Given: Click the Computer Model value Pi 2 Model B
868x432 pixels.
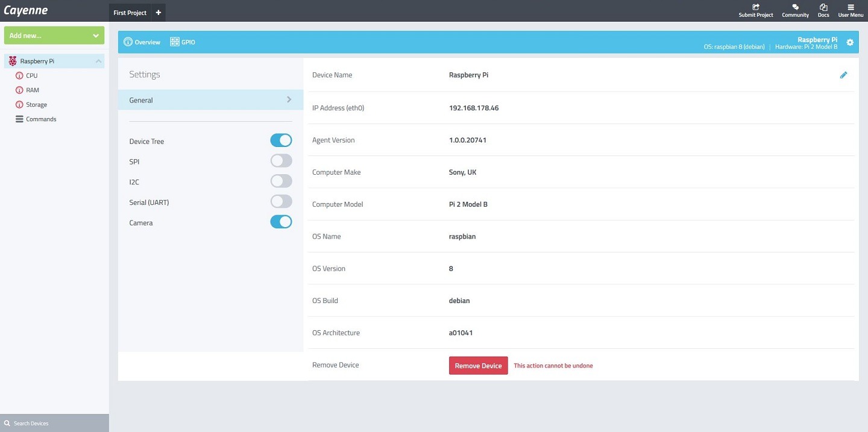Looking at the screenshot, I should pos(468,204).
